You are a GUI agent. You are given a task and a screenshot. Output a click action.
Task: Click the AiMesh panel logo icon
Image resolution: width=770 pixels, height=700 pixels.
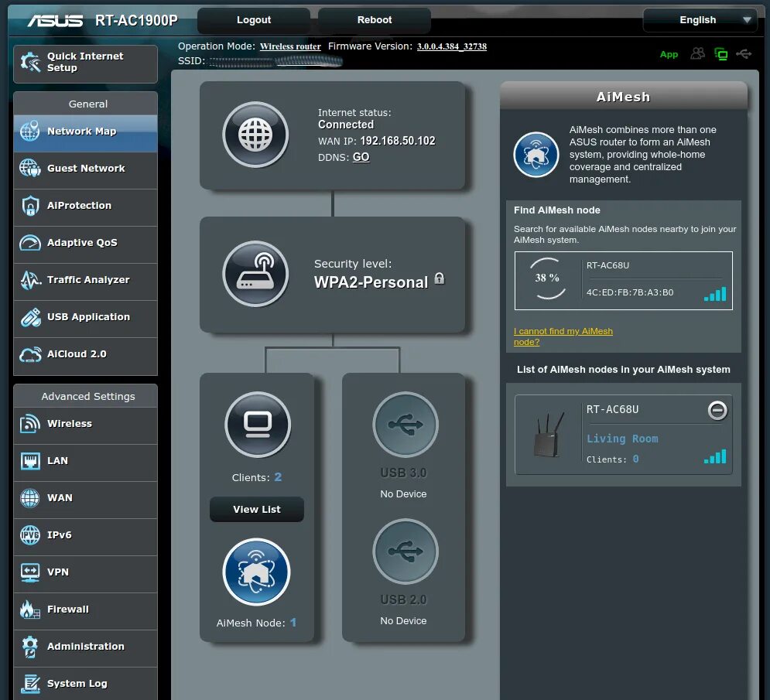(536, 155)
